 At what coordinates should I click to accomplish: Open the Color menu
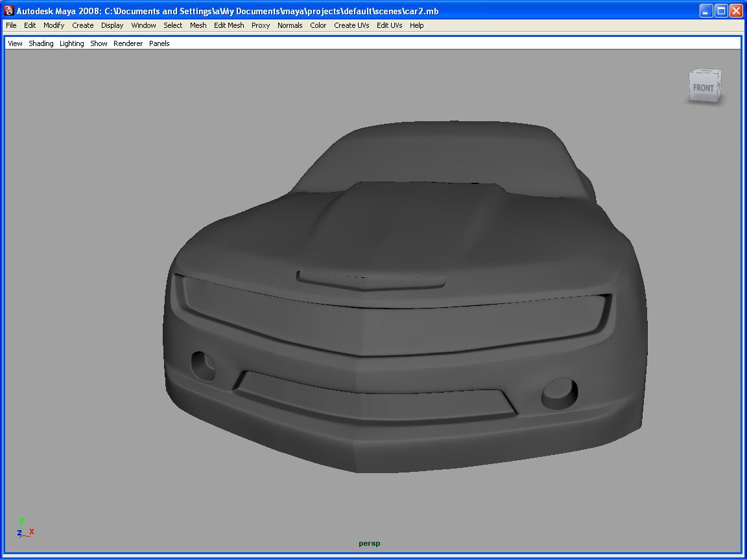click(x=318, y=25)
